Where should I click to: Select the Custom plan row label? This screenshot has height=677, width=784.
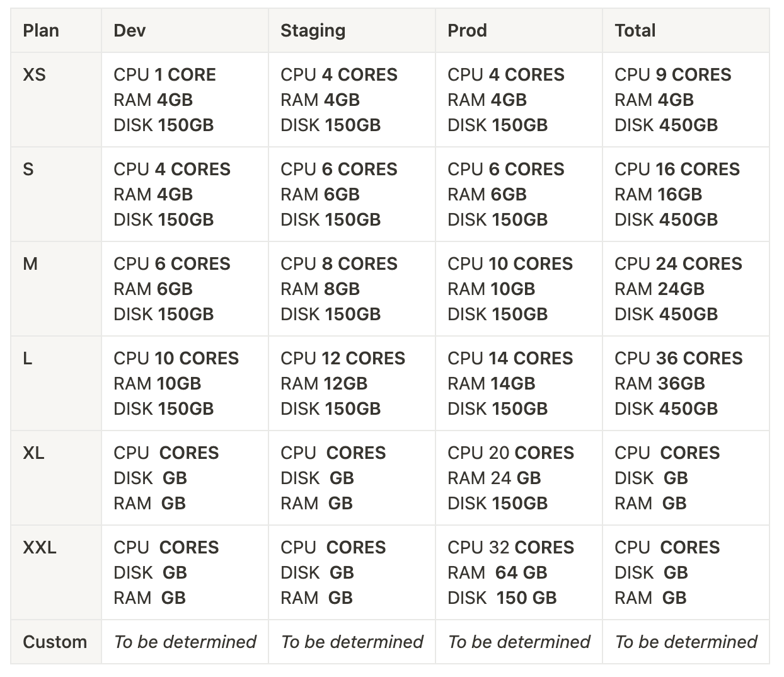click(56, 642)
